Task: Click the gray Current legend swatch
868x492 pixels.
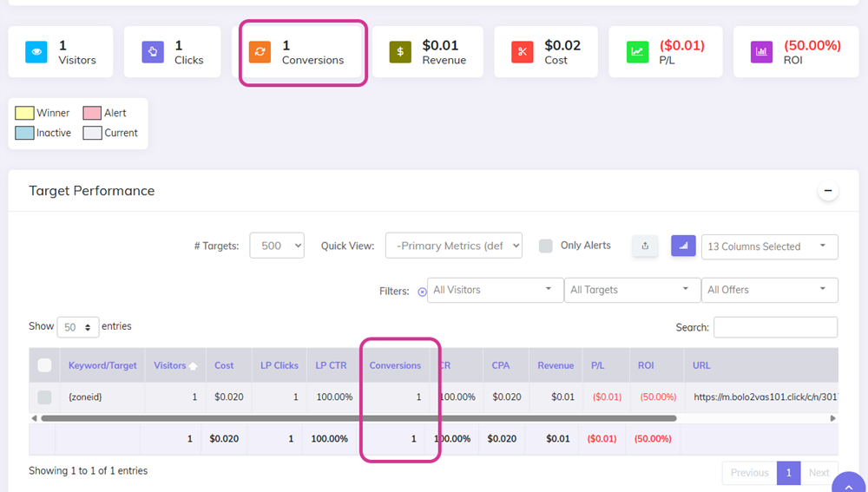Action: [x=92, y=133]
